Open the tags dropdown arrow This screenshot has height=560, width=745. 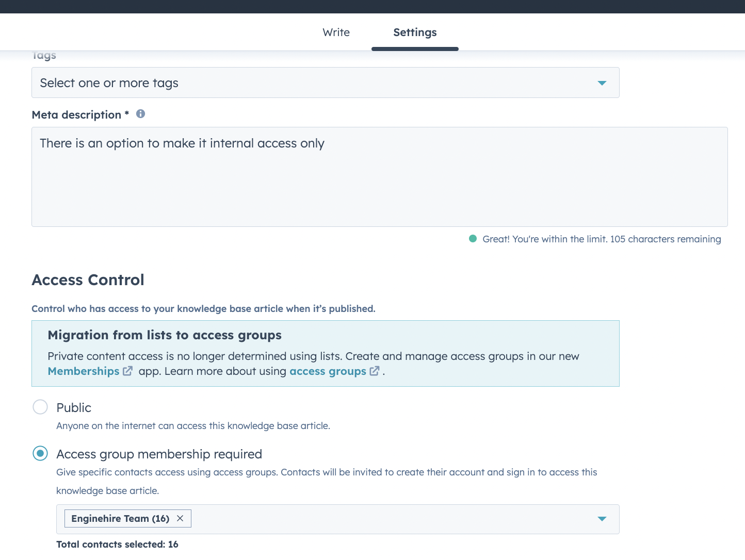602,83
